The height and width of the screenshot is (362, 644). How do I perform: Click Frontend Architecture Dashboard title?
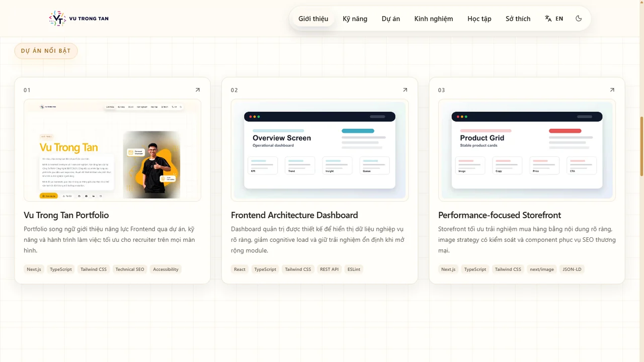(294, 215)
